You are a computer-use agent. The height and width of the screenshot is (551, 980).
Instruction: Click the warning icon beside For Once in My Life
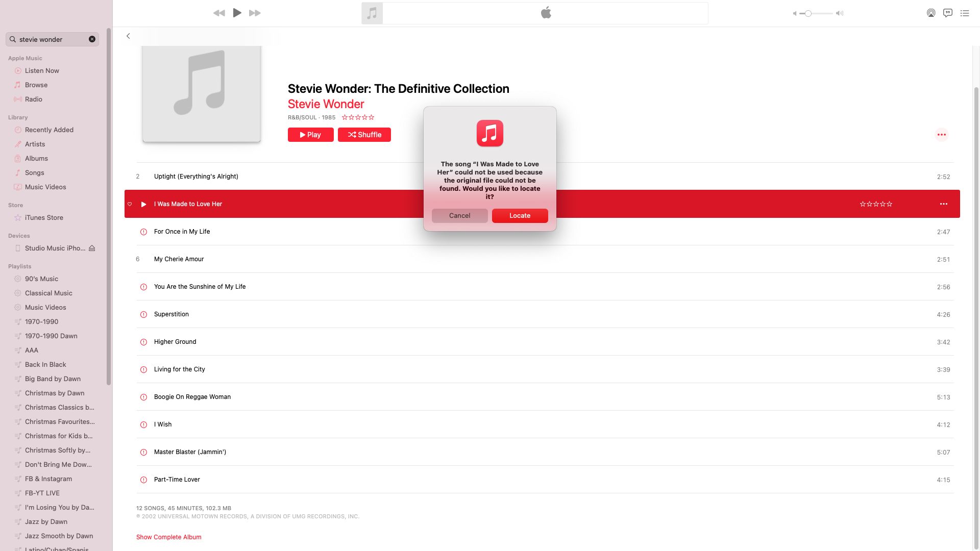[143, 232]
